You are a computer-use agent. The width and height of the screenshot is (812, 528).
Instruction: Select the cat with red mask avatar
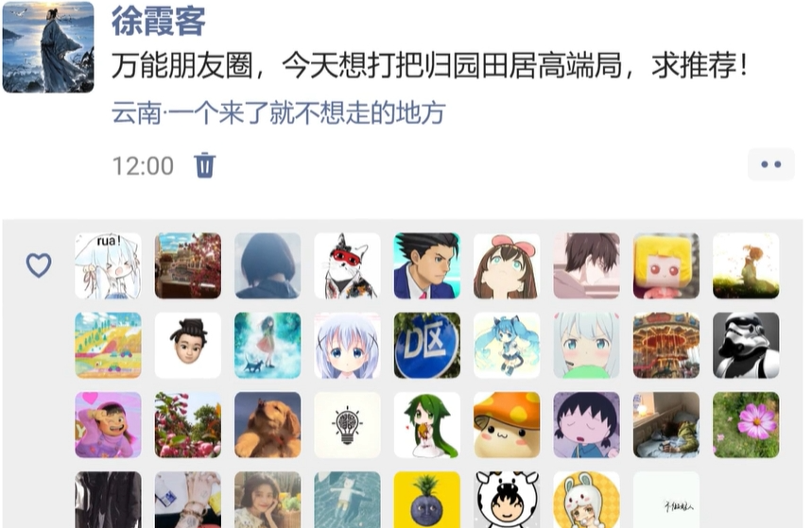tap(347, 265)
